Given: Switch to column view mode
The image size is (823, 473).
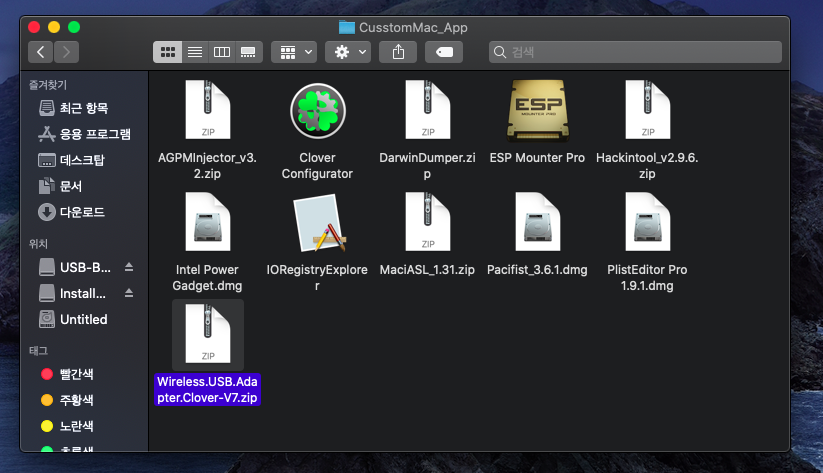Looking at the screenshot, I should coord(221,52).
